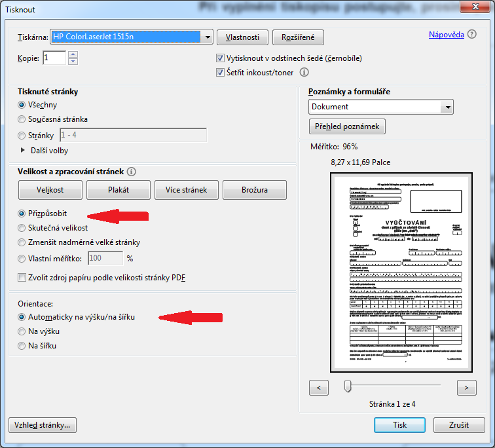
Task: Open the Nápověda help link
Action: [x=447, y=35]
